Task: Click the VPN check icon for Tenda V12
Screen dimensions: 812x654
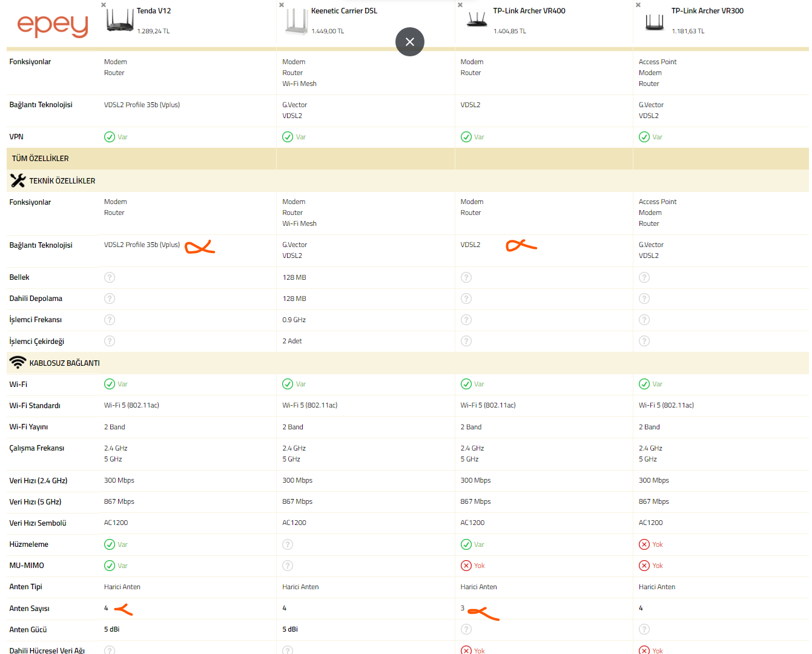Action: 110,137
